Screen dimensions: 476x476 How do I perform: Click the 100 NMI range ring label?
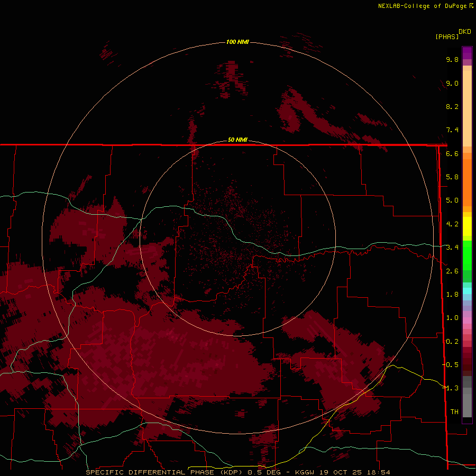237,42
